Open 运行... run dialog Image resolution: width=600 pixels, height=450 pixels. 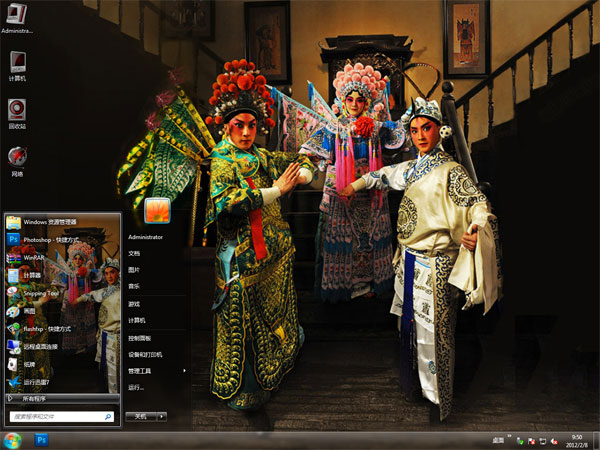pyautogui.click(x=136, y=388)
